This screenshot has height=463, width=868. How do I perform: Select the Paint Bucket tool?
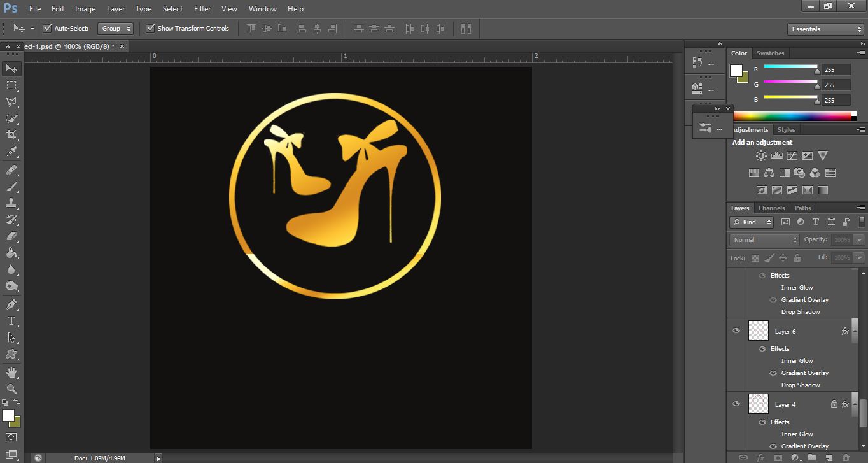click(11, 253)
